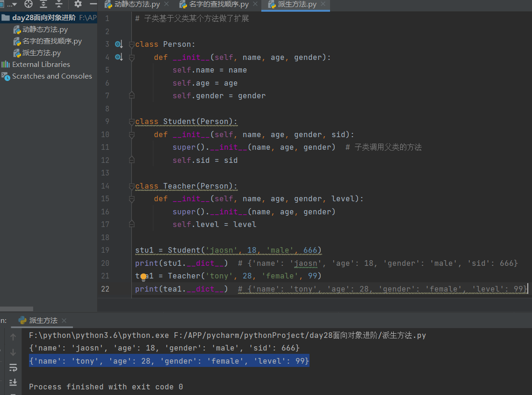Image resolution: width=532 pixels, height=395 pixels.
Task: Collapse Person __init__ fold marker on line 4
Action: tap(132, 58)
